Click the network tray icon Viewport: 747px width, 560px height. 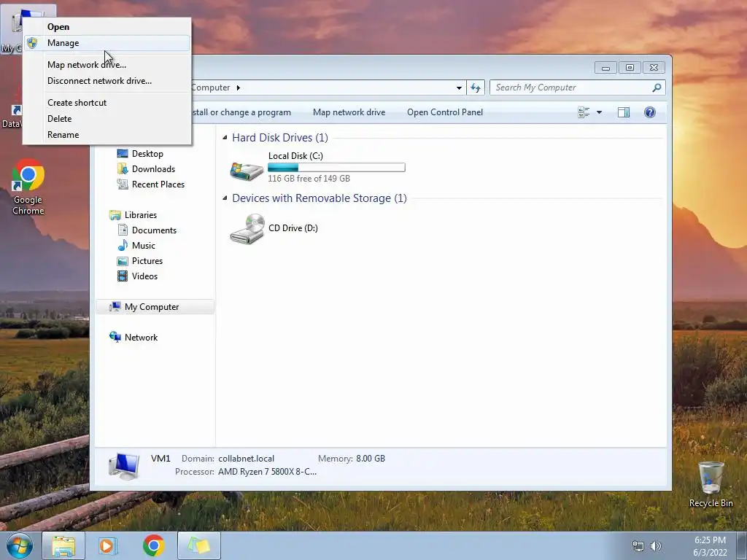click(638, 546)
